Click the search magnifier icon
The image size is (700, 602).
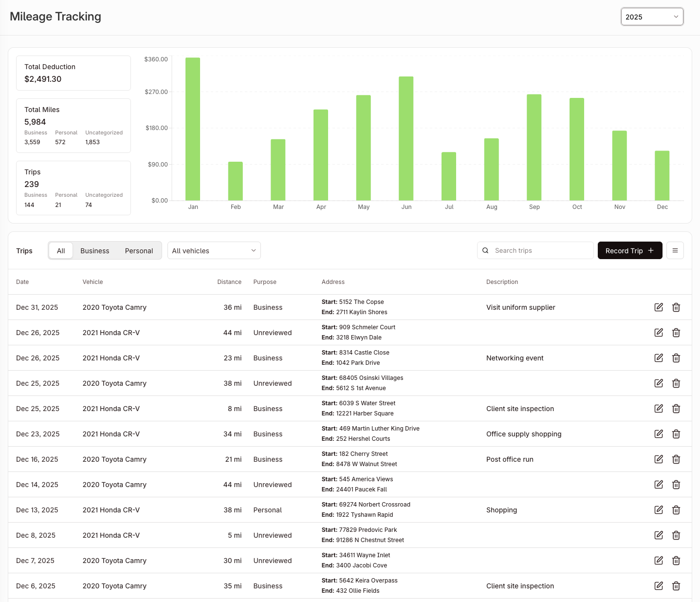tap(485, 250)
